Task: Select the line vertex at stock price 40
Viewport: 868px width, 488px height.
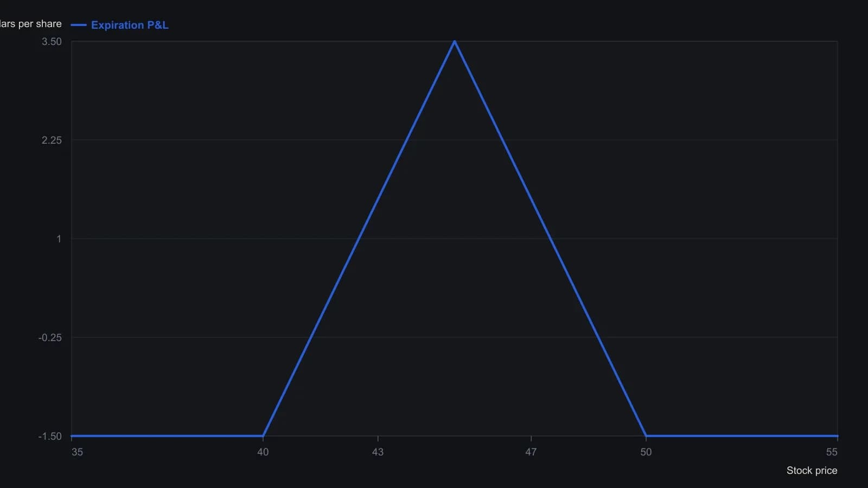Action: [263, 435]
